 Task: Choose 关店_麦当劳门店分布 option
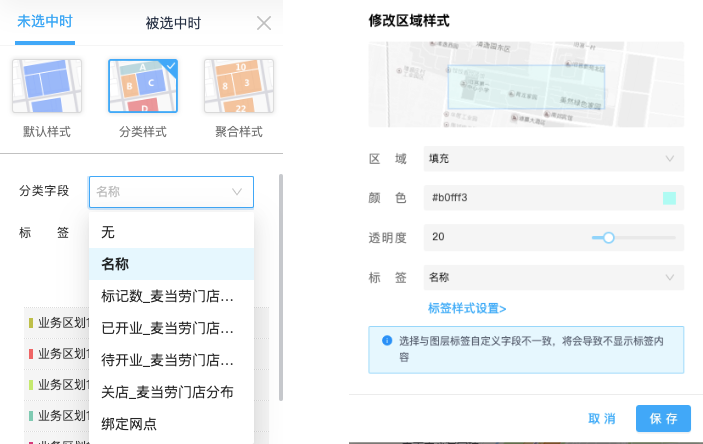tap(171, 392)
